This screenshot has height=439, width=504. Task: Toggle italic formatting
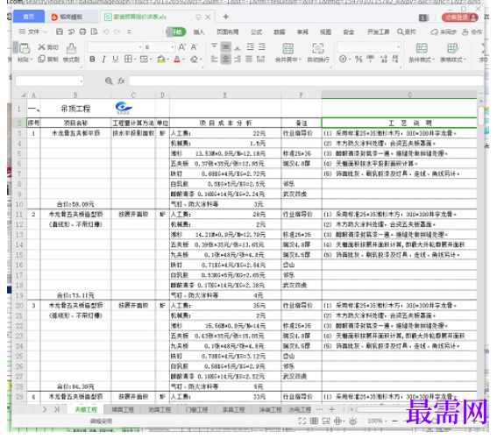point(103,59)
